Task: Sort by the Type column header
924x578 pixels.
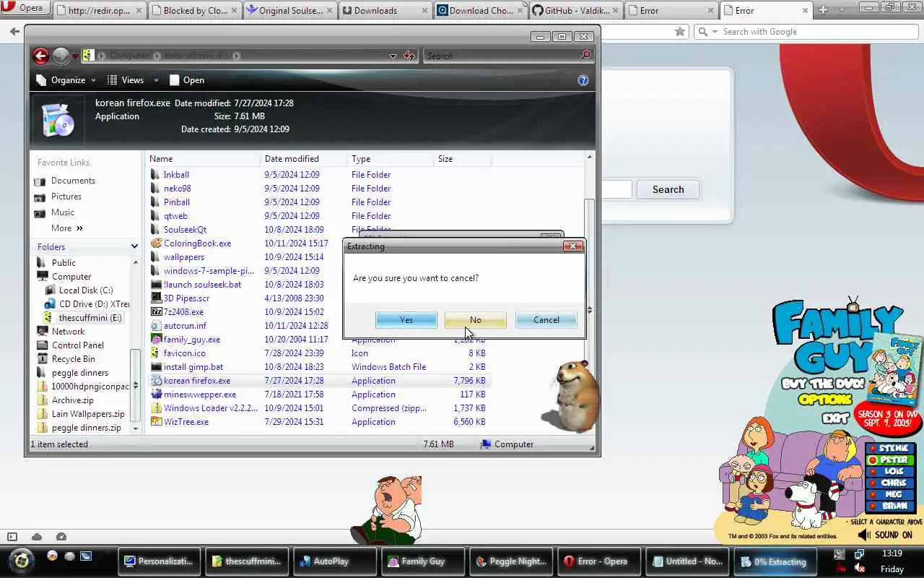Action: pos(391,159)
